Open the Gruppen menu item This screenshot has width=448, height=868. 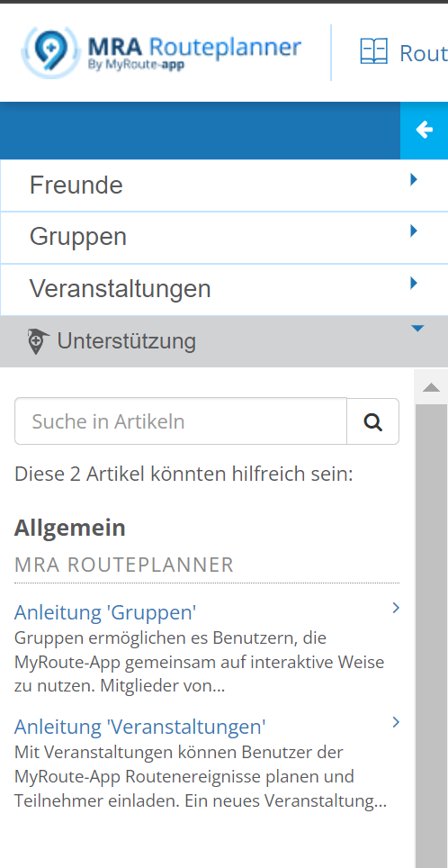(224, 238)
